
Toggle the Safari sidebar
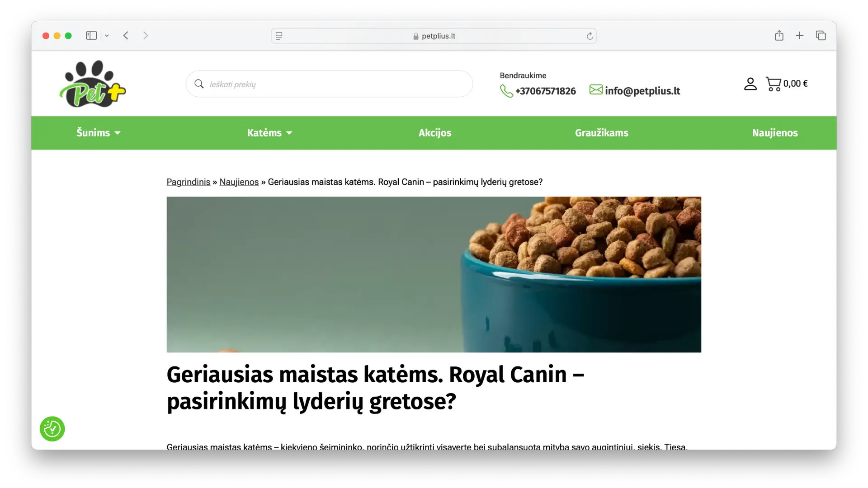(91, 35)
